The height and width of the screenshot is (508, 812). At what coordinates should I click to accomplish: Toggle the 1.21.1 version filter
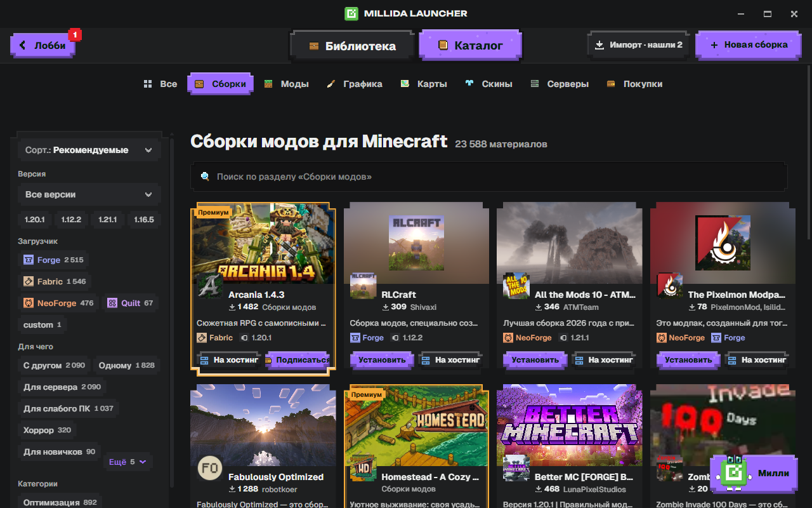(107, 220)
